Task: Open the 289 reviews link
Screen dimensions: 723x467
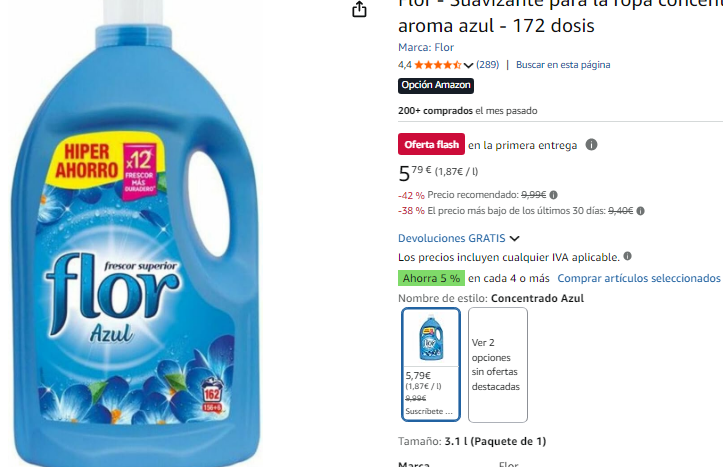Action: tap(487, 65)
